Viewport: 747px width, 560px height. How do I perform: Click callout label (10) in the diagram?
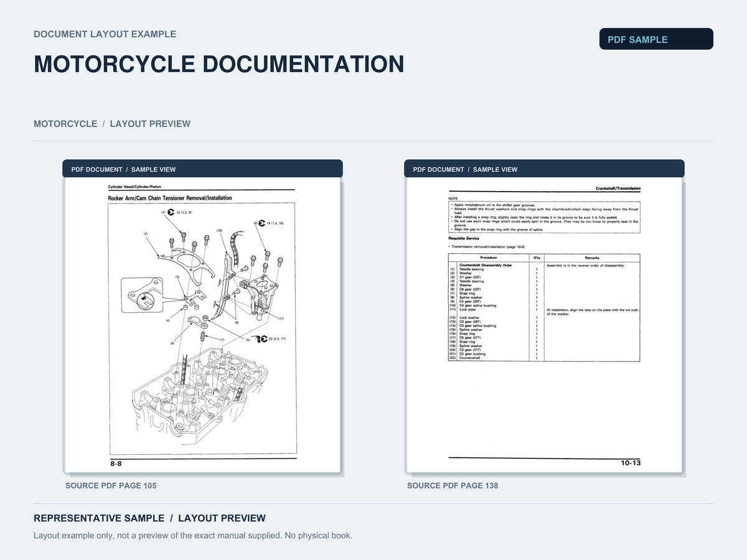[219, 231]
